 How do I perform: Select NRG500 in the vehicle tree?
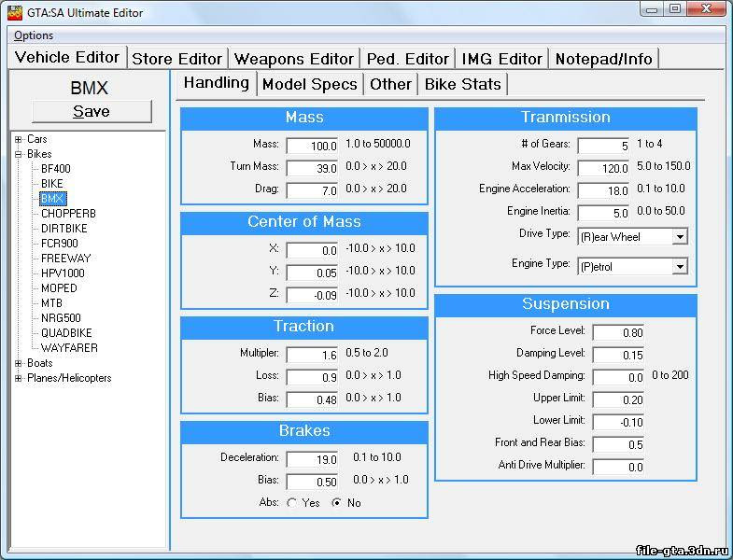click(61, 318)
